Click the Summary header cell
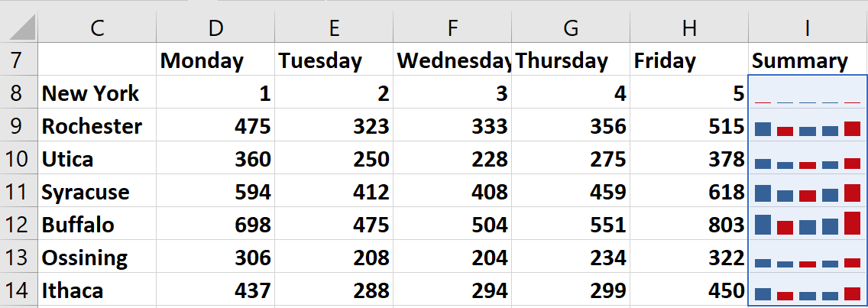Screen dimensions: 868x308 808,61
